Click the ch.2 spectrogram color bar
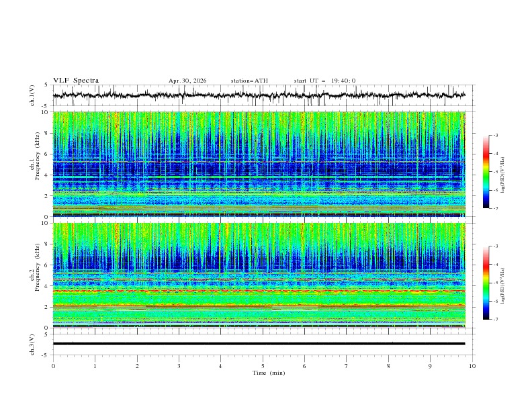This screenshot has height=411, width=532. [x=486, y=283]
